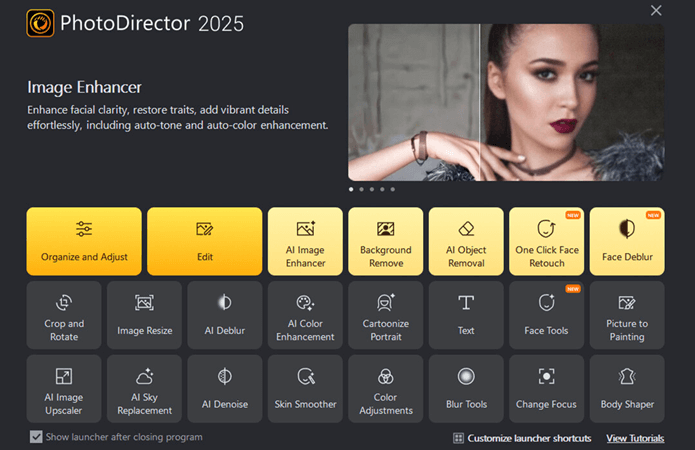The width and height of the screenshot is (695, 450).
Task: Open Color Adjustments tool
Action: [x=386, y=388]
